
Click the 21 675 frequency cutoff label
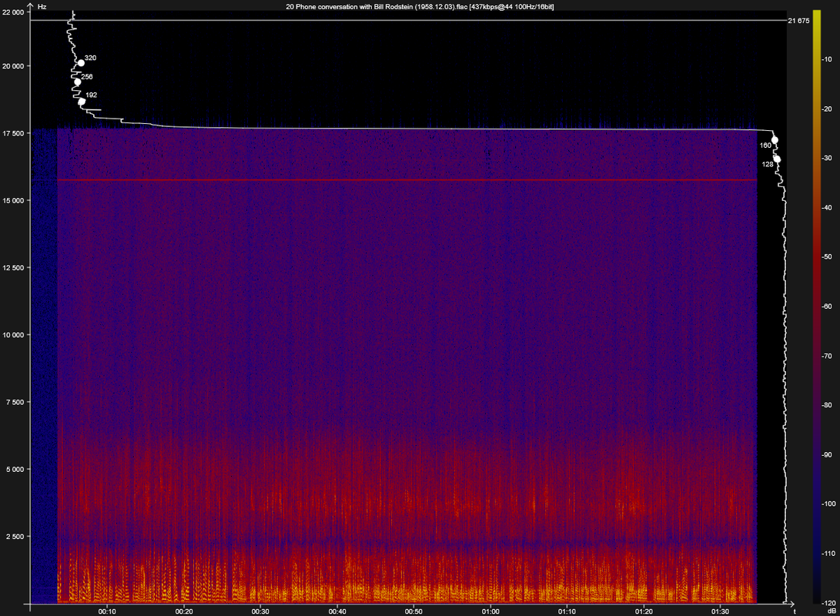(x=798, y=21)
